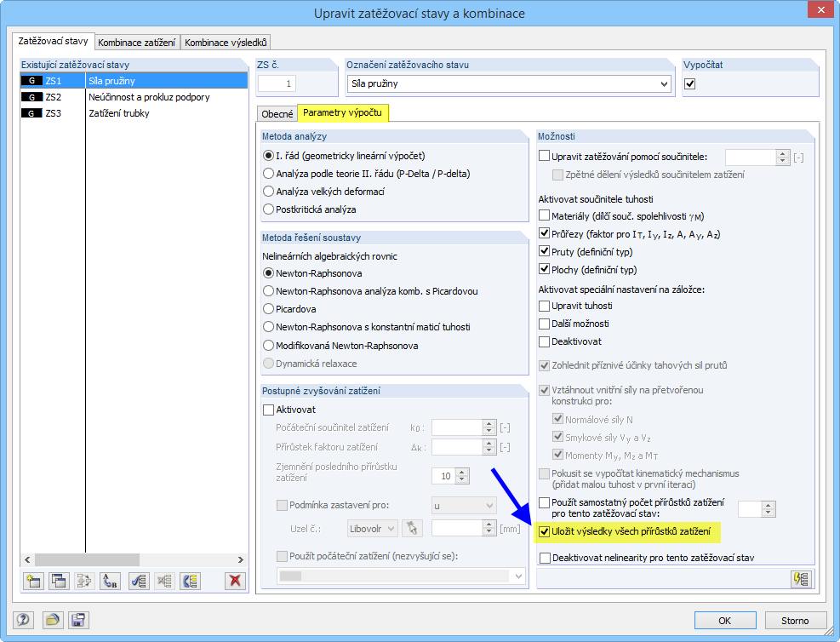Image resolution: width=840 pixels, height=642 pixels.
Task: Check the Deaktivovat special setting
Action: point(545,341)
